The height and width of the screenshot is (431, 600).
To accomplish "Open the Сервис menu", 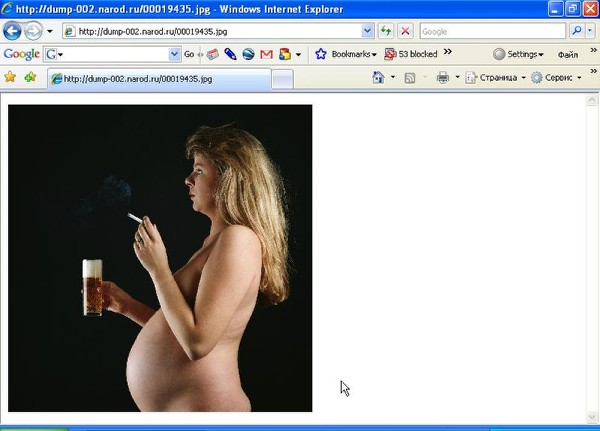I will (x=557, y=78).
